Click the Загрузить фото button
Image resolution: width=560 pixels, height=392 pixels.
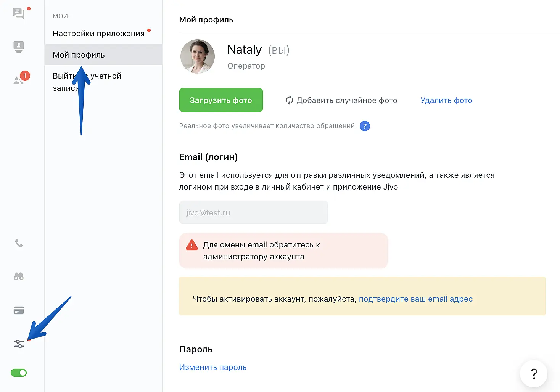pyautogui.click(x=221, y=100)
